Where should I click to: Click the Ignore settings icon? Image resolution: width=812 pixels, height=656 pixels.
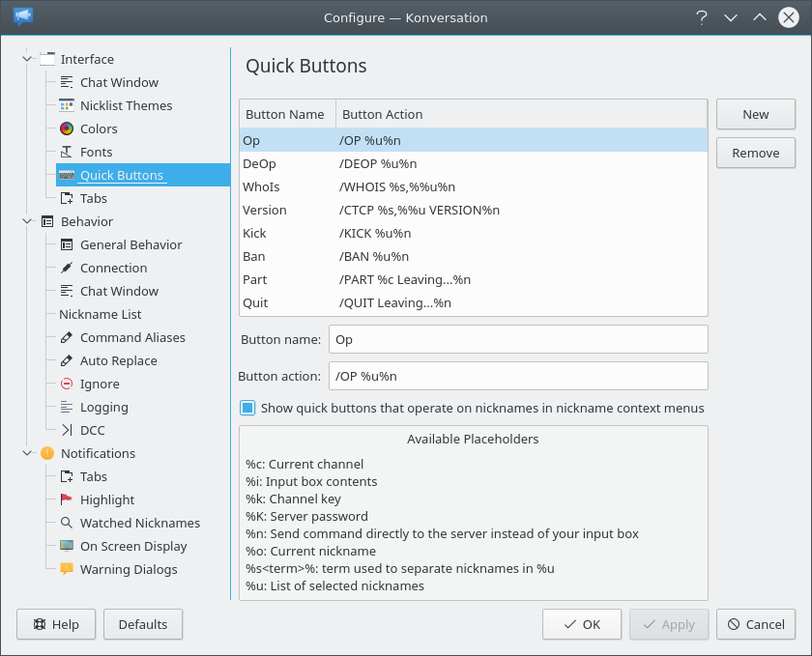point(65,384)
